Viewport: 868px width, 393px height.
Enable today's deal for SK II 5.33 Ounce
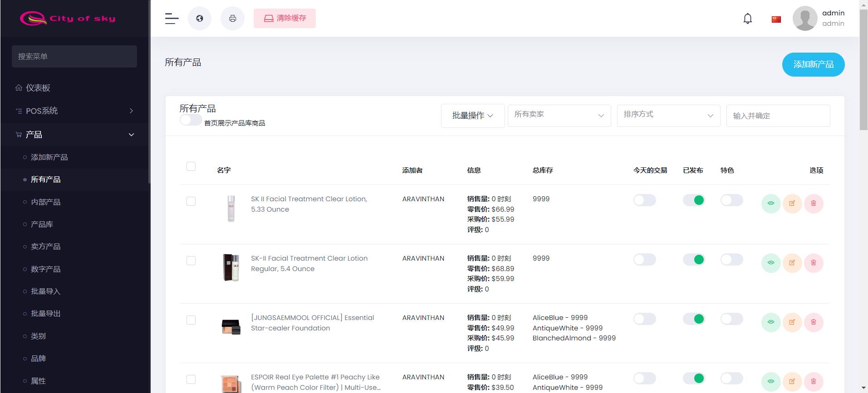[644, 200]
